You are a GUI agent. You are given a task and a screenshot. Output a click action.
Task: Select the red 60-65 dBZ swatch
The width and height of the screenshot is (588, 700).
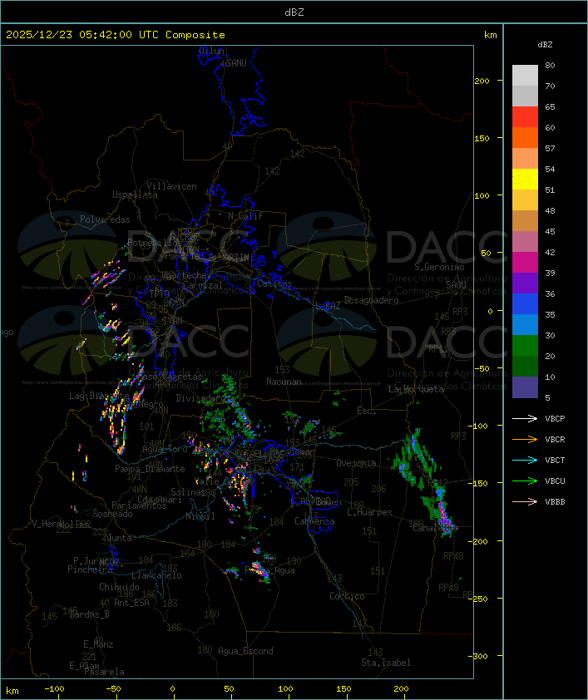pyautogui.click(x=525, y=117)
